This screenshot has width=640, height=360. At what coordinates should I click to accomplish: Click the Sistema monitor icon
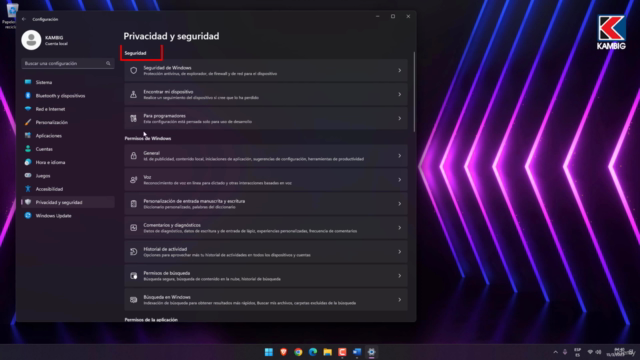click(x=28, y=82)
